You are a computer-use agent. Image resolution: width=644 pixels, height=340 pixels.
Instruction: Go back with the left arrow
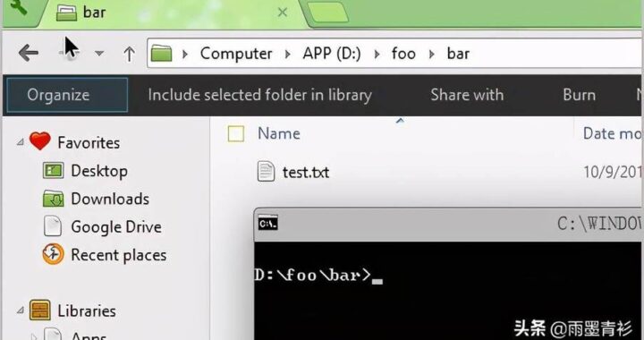pyautogui.click(x=29, y=53)
